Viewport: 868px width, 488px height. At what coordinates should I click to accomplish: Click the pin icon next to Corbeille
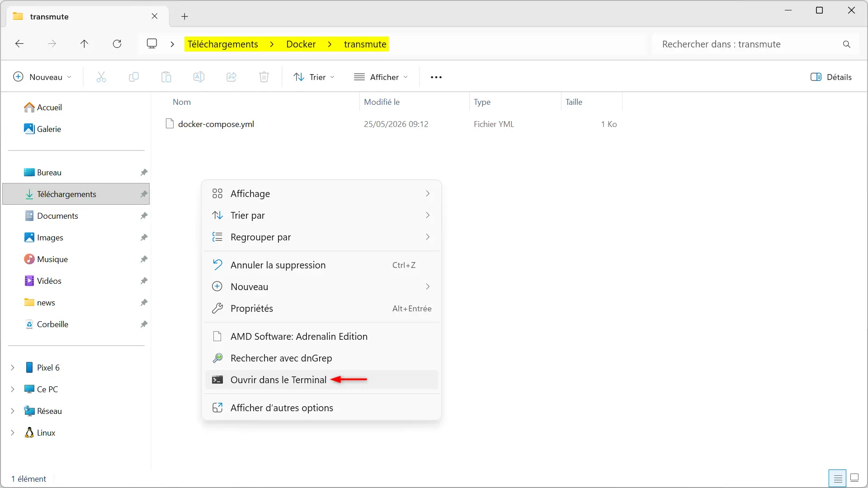(x=144, y=324)
